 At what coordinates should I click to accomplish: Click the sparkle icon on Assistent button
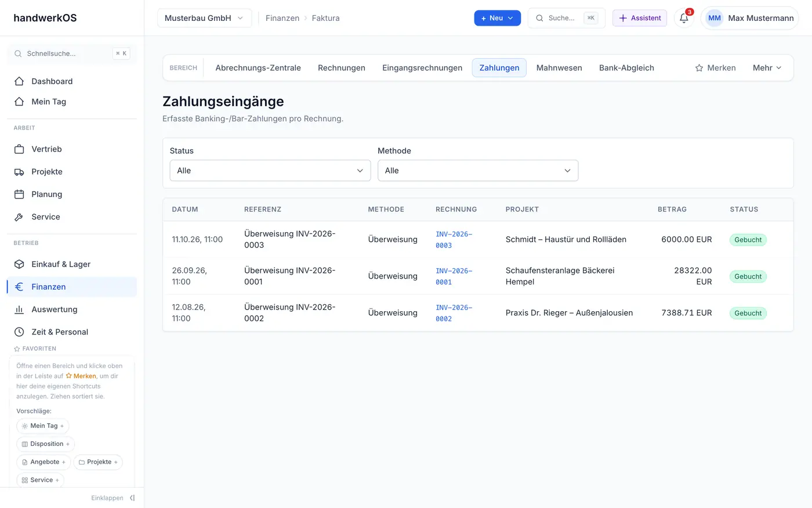tap(623, 18)
